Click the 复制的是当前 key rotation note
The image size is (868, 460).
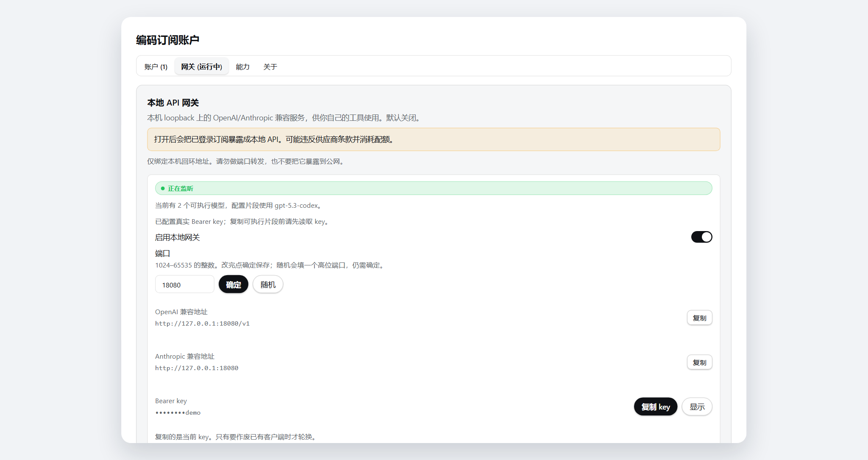(237, 437)
